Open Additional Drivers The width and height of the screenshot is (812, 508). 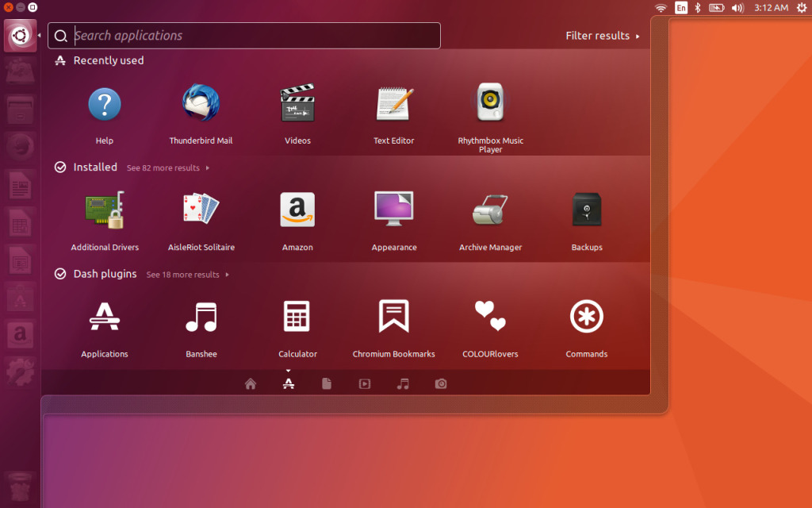[x=105, y=210]
